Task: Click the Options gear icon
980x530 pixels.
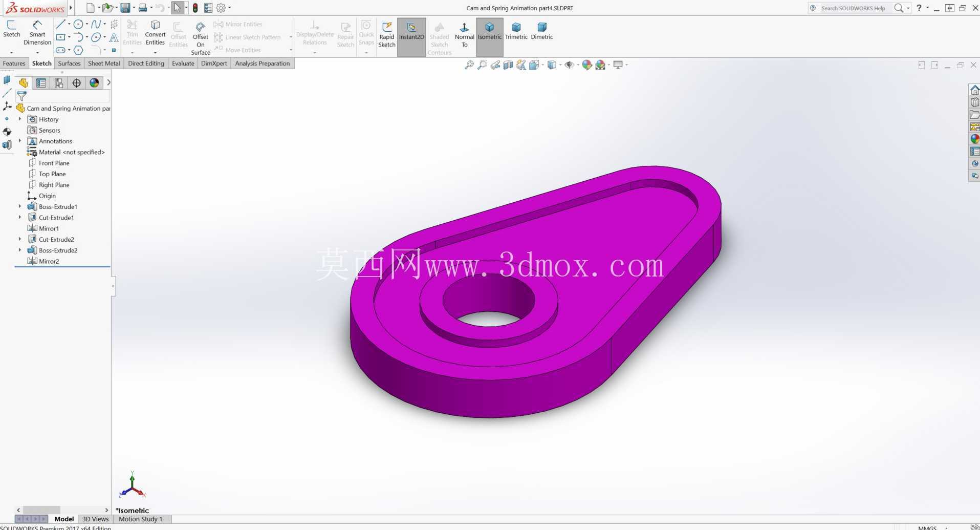Action: [221, 8]
